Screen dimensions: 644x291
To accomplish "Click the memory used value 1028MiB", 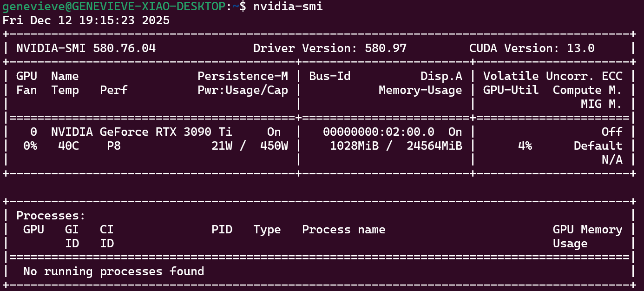I will pos(355,146).
